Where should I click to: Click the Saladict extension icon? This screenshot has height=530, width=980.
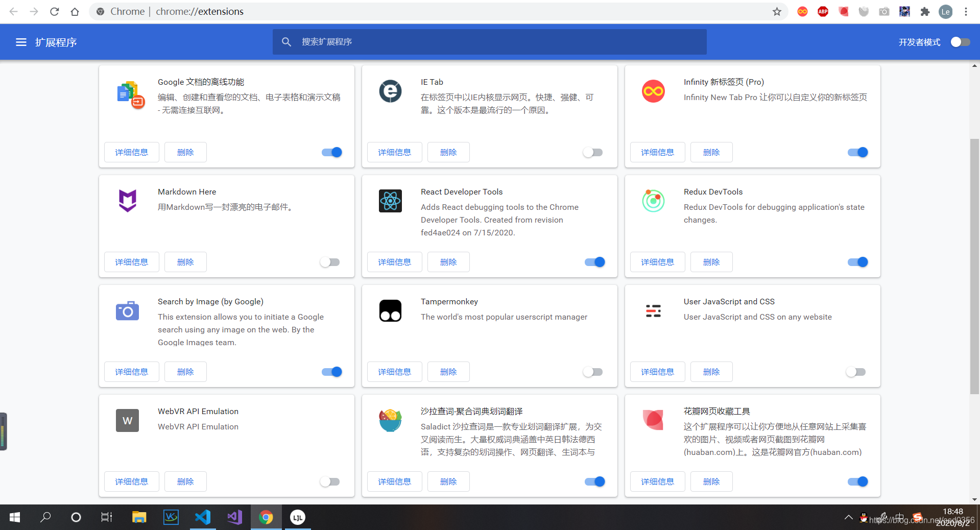[x=390, y=420]
